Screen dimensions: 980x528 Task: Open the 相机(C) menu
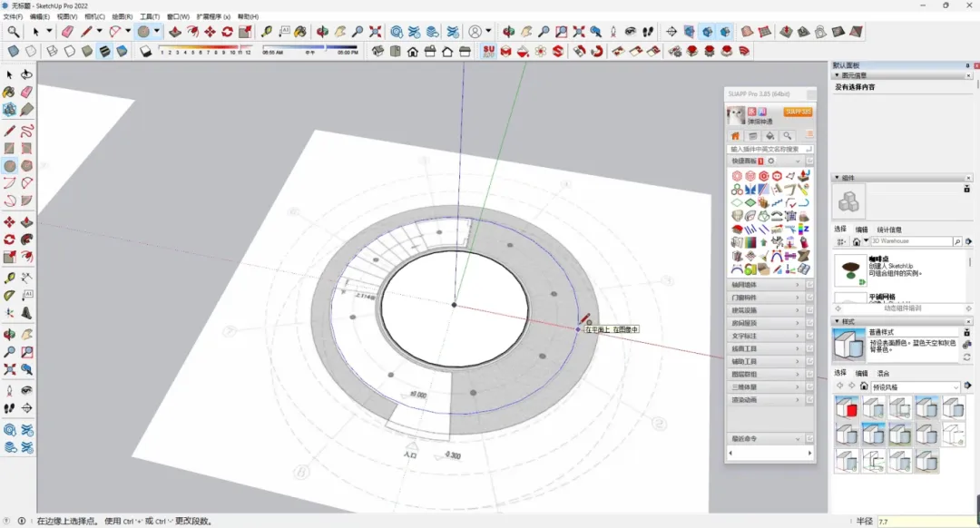pos(94,16)
